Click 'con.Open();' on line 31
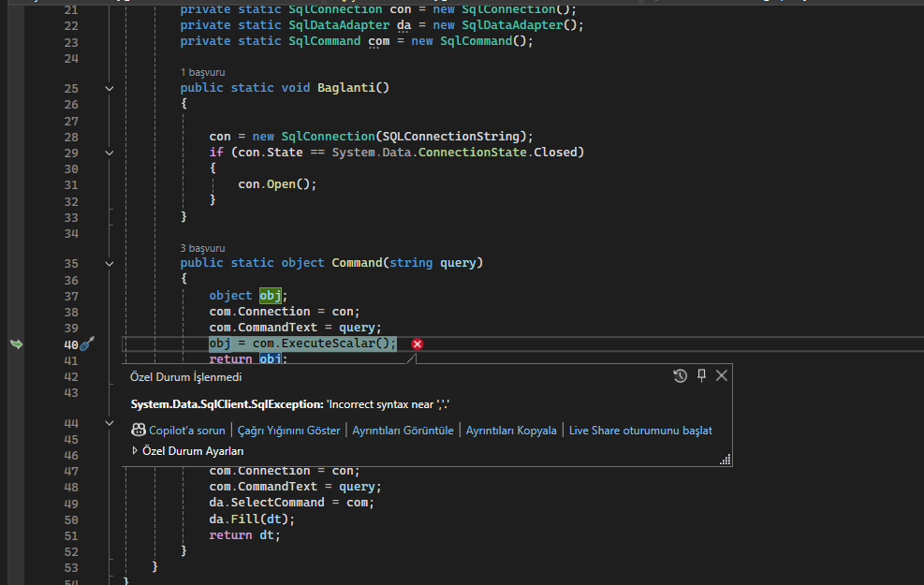This screenshot has height=585, width=924. click(x=277, y=184)
